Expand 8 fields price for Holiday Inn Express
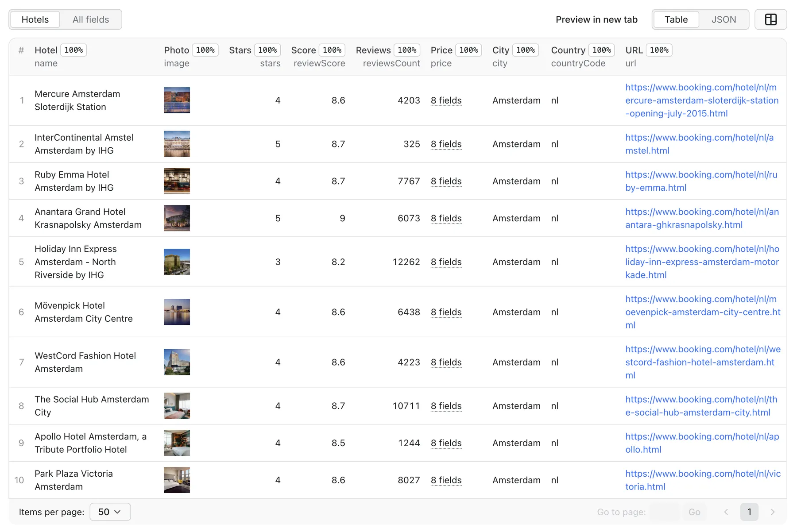This screenshot has width=797, height=532. click(446, 262)
